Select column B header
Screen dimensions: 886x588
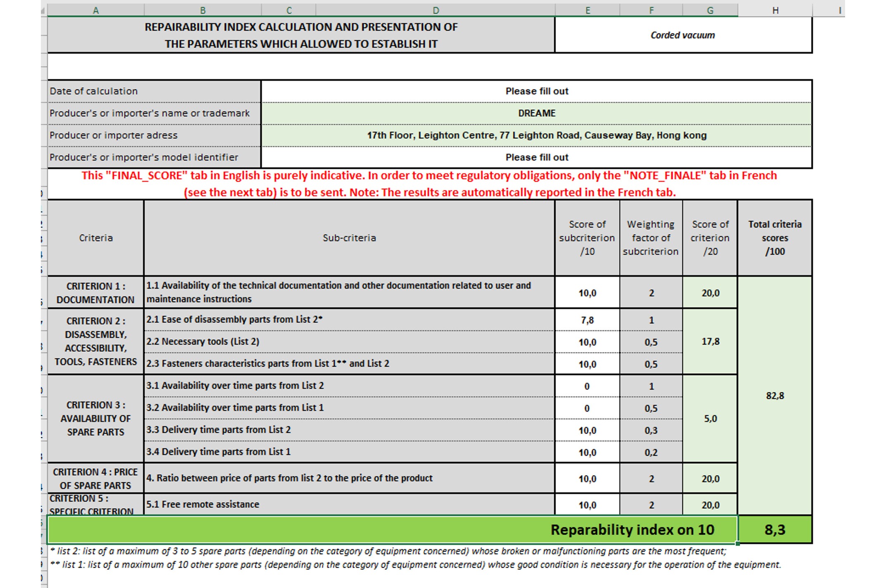[x=202, y=10]
